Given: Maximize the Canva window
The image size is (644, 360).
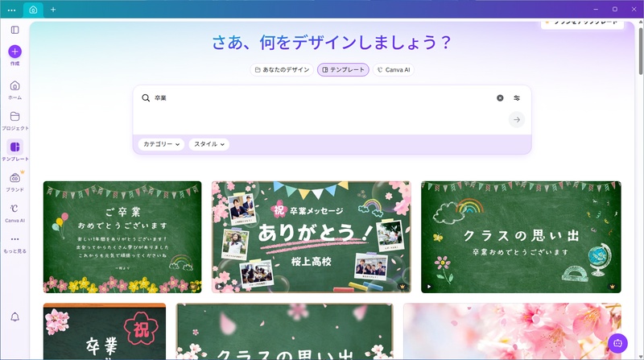Looking at the screenshot, I should click(615, 9).
